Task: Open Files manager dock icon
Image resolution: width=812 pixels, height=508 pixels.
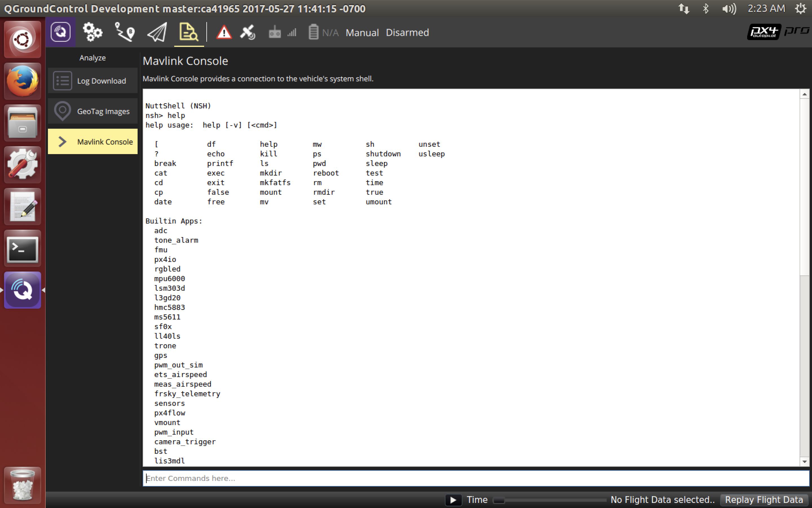Action: click(23, 123)
